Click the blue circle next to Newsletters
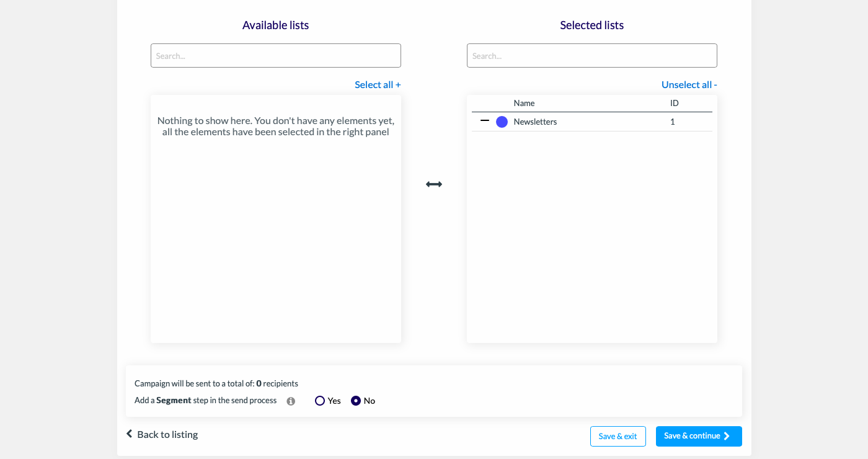The height and width of the screenshot is (459, 868). pyautogui.click(x=502, y=122)
